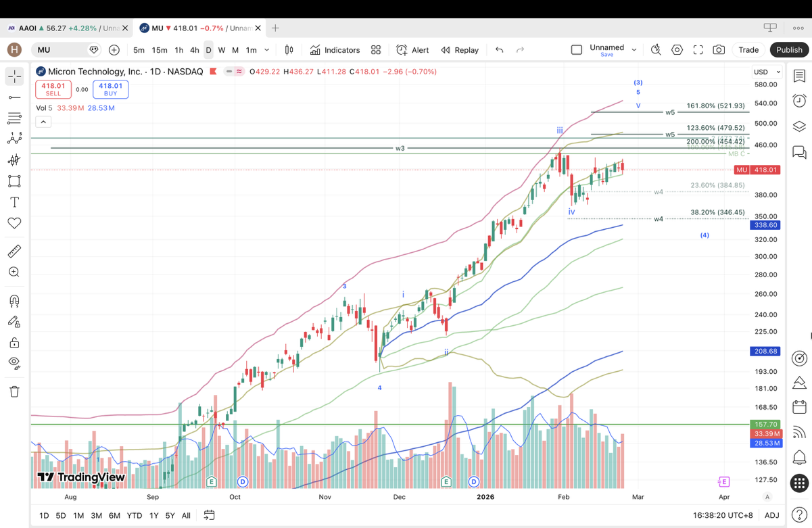The image size is (812, 528).
Task: Take a chart snapshot with camera icon
Action: [719, 50]
